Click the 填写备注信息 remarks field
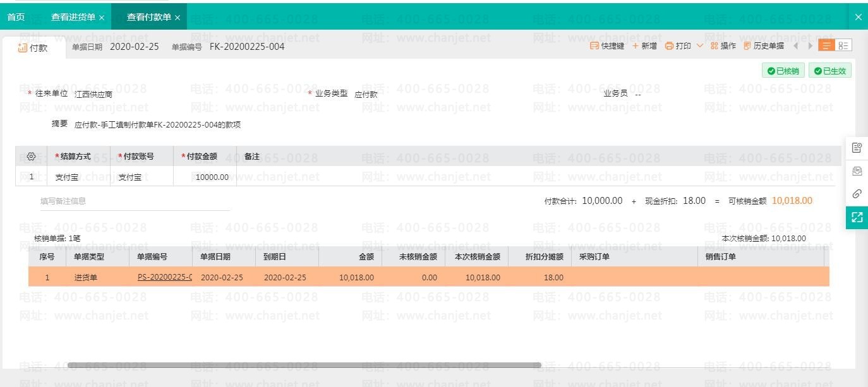Viewport: 868px width, 387px height. tap(135, 201)
